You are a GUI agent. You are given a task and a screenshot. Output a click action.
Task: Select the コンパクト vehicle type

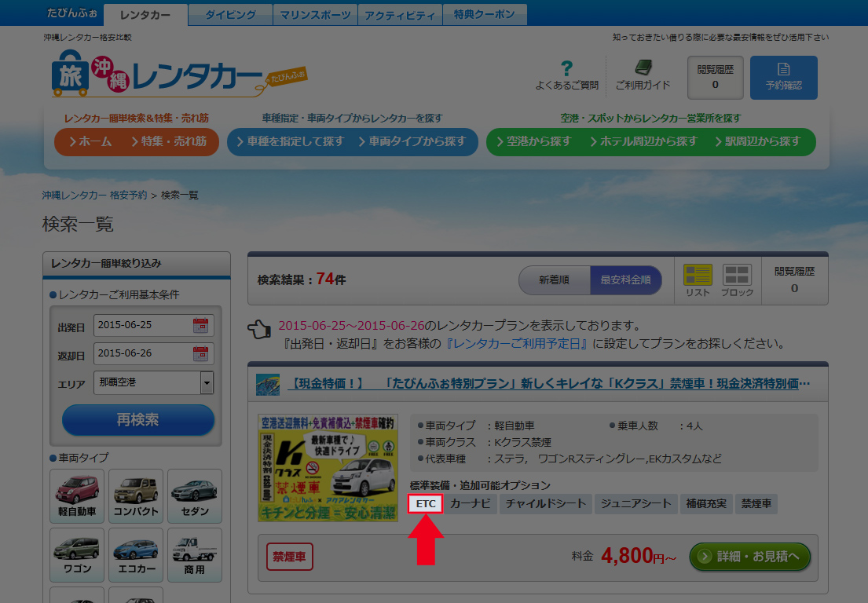click(136, 495)
